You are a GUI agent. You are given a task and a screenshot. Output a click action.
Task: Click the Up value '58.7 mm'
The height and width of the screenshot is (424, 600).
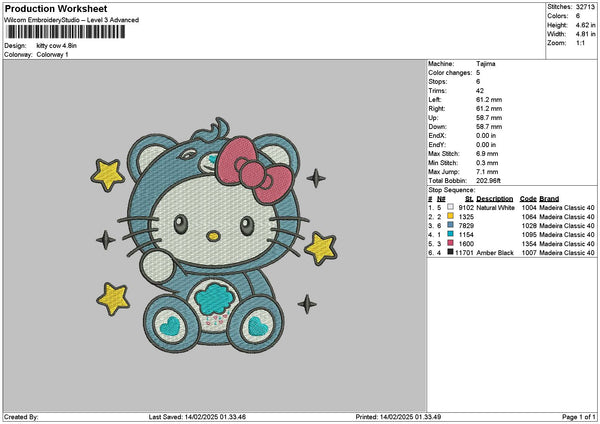click(x=489, y=118)
